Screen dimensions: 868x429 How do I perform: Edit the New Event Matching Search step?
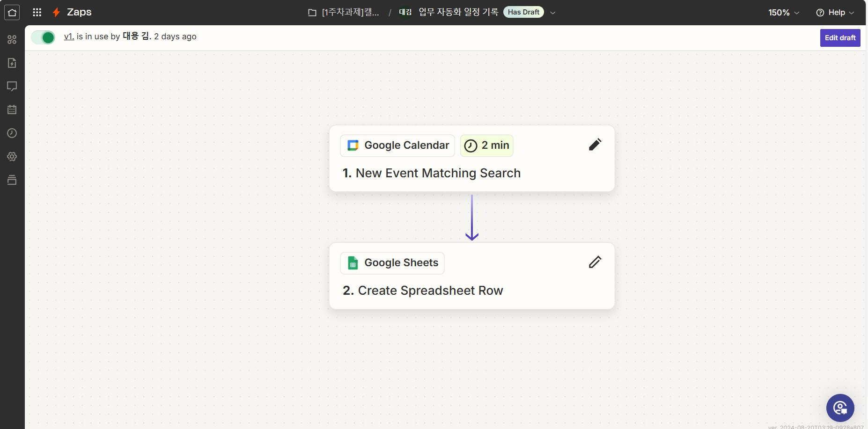click(x=595, y=145)
